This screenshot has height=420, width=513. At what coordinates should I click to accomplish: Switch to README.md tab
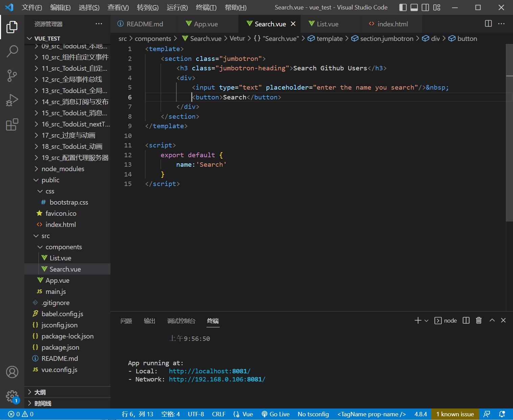144,24
